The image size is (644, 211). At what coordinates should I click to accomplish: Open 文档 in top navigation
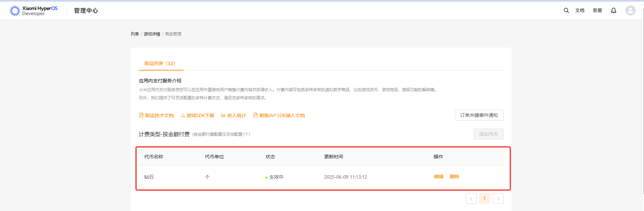580,10
